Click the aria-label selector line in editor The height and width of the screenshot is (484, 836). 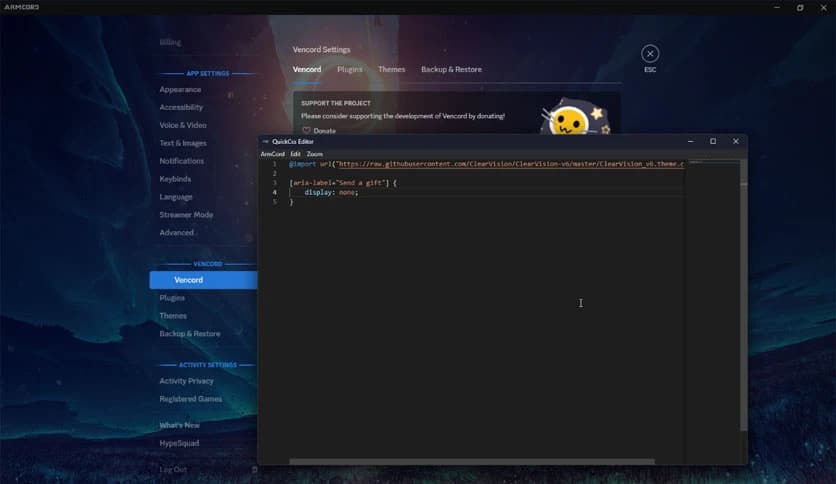click(343, 183)
